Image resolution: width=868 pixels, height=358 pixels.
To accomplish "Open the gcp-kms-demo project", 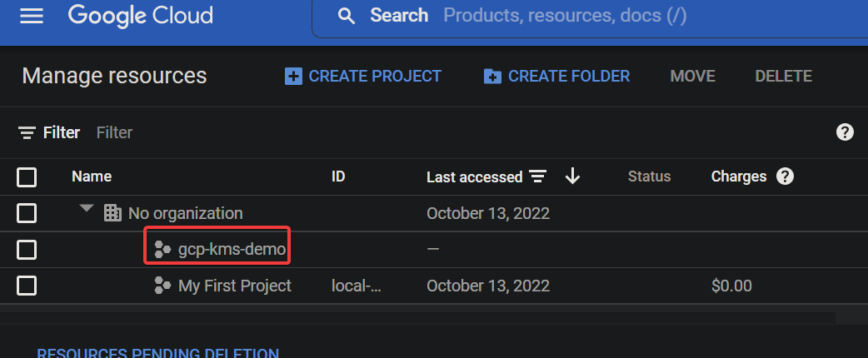I will pos(232,250).
